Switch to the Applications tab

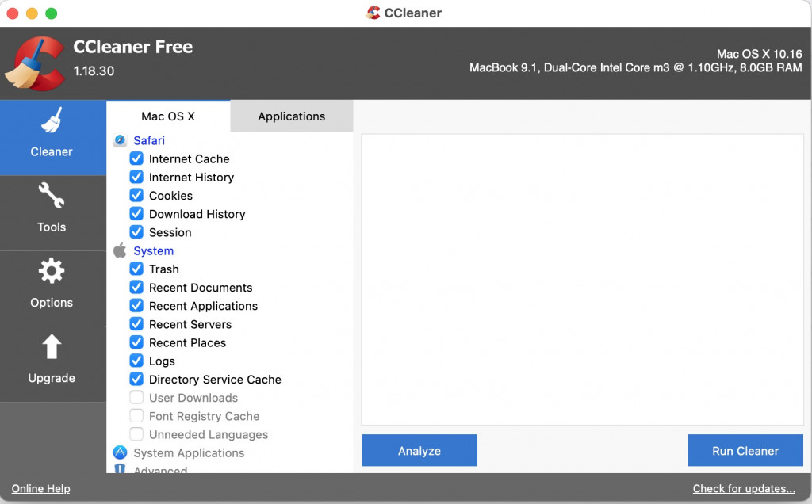point(292,116)
